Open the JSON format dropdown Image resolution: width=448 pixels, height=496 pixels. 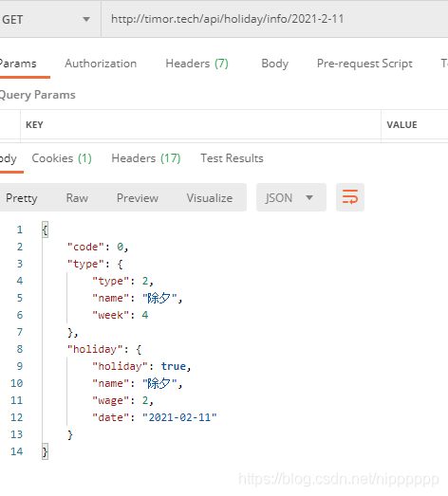[x=291, y=197]
